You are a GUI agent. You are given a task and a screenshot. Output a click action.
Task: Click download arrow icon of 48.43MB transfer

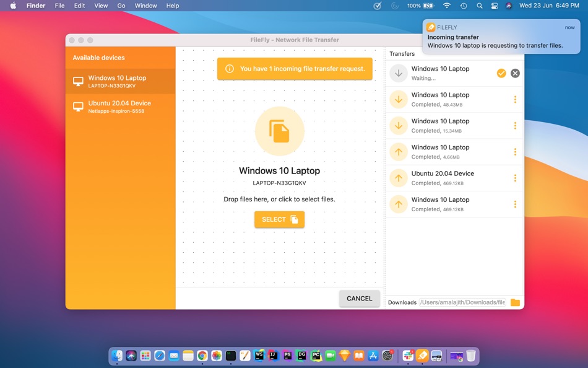tap(399, 100)
